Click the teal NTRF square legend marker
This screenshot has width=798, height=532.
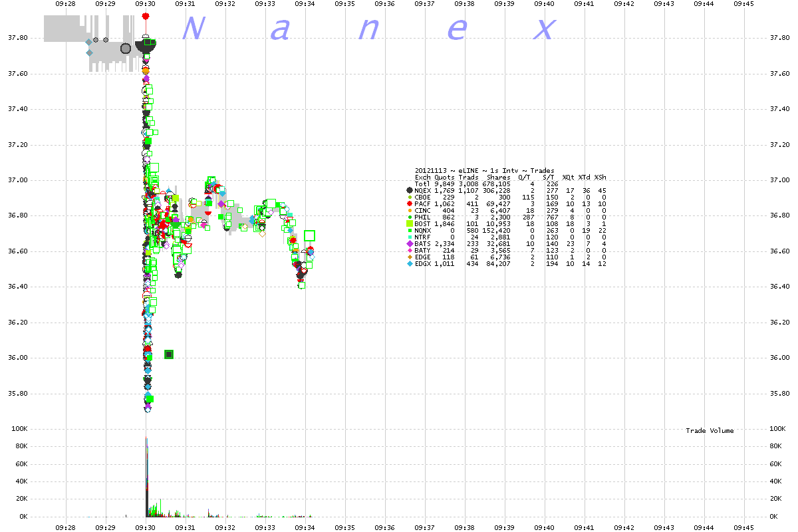coord(410,237)
